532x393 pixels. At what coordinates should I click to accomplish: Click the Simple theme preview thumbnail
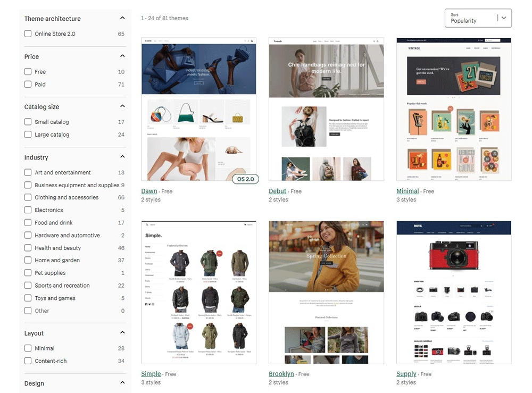tap(198, 292)
